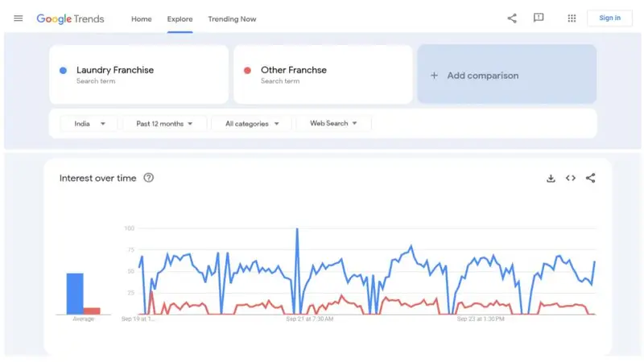Image resolution: width=644 pixels, height=362 pixels.
Task: Open the hamburger main menu
Action: 19,19
